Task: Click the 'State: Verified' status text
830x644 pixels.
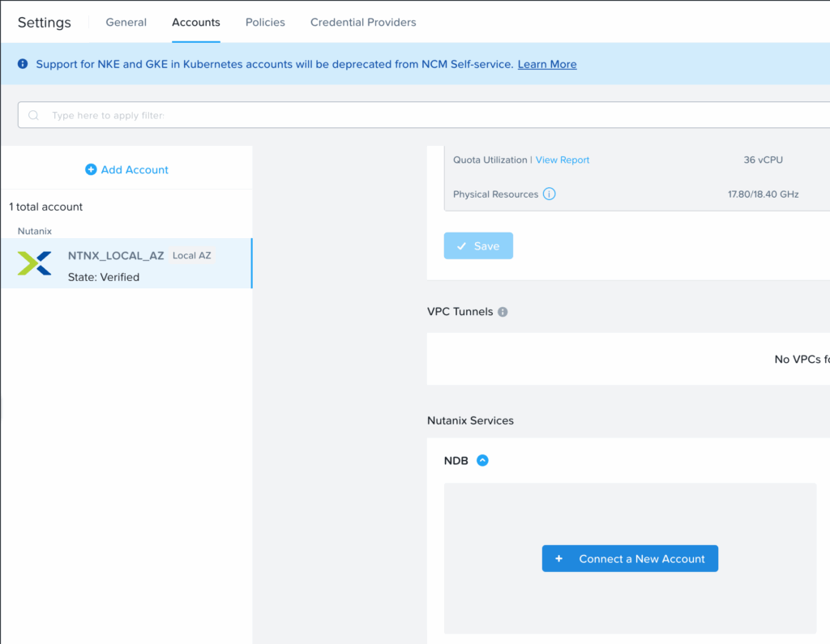Action: click(x=104, y=277)
